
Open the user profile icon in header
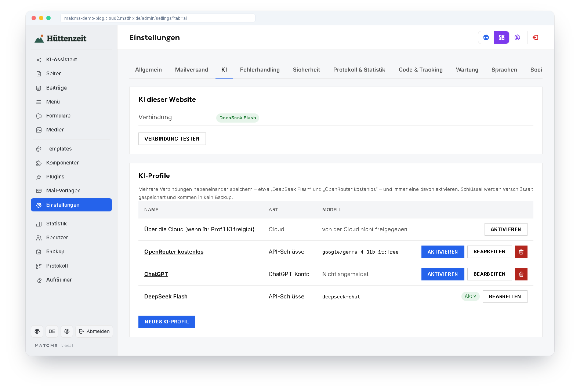pyautogui.click(x=517, y=37)
